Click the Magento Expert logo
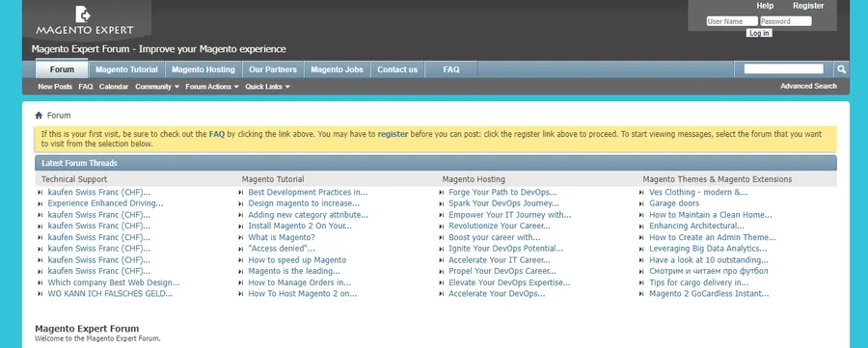Viewport: 868px width, 348px height. [85, 20]
